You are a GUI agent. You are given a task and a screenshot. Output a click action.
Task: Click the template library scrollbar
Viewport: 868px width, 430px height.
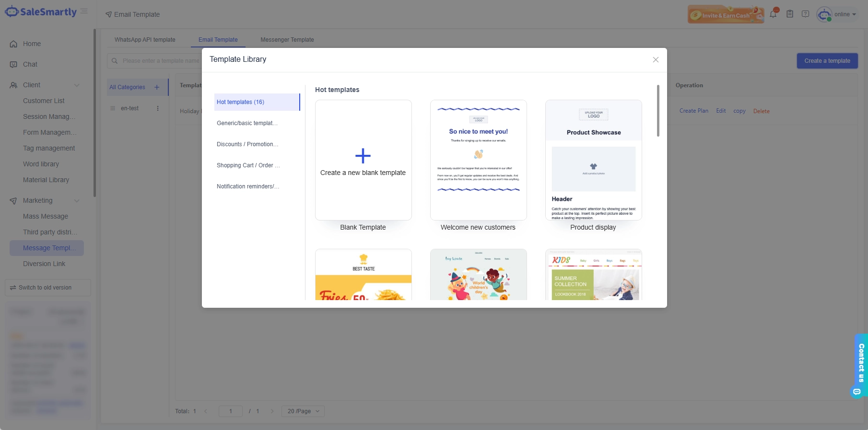[658, 111]
